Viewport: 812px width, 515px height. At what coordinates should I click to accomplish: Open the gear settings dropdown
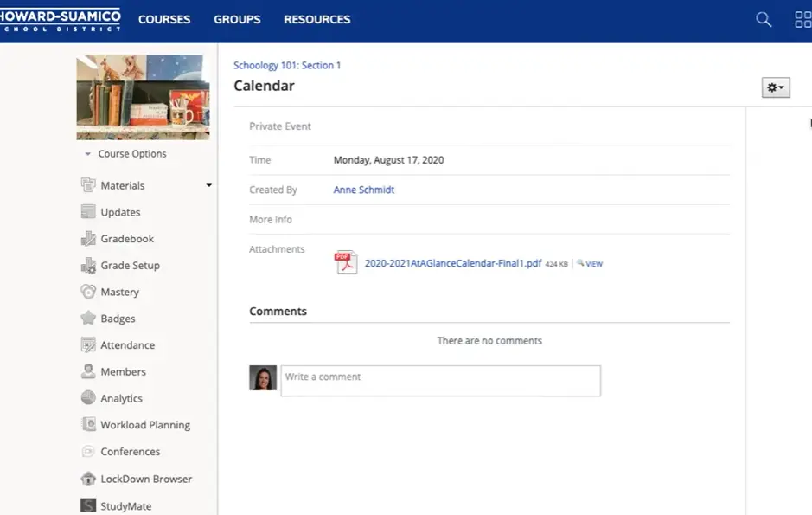[776, 87]
